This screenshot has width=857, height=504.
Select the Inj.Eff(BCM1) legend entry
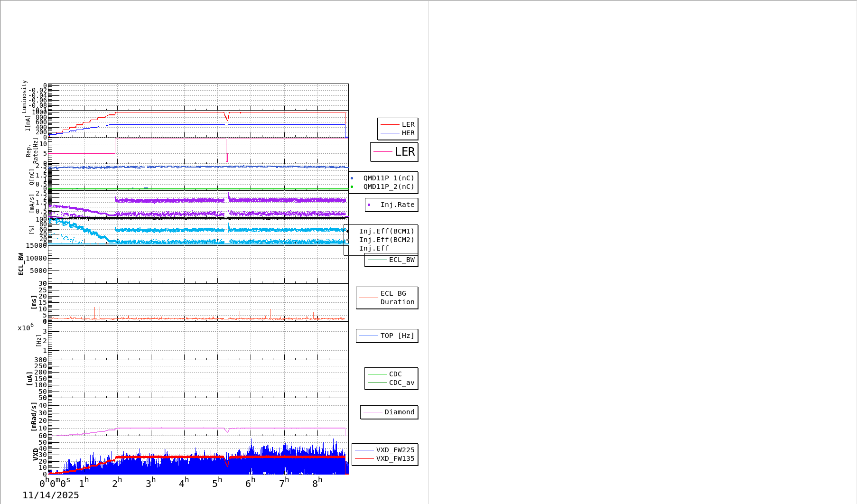point(386,232)
